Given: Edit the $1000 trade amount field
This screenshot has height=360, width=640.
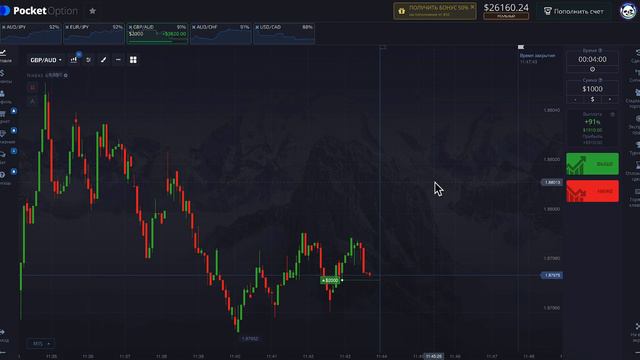Looking at the screenshot, I should pyautogui.click(x=592, y=89).
